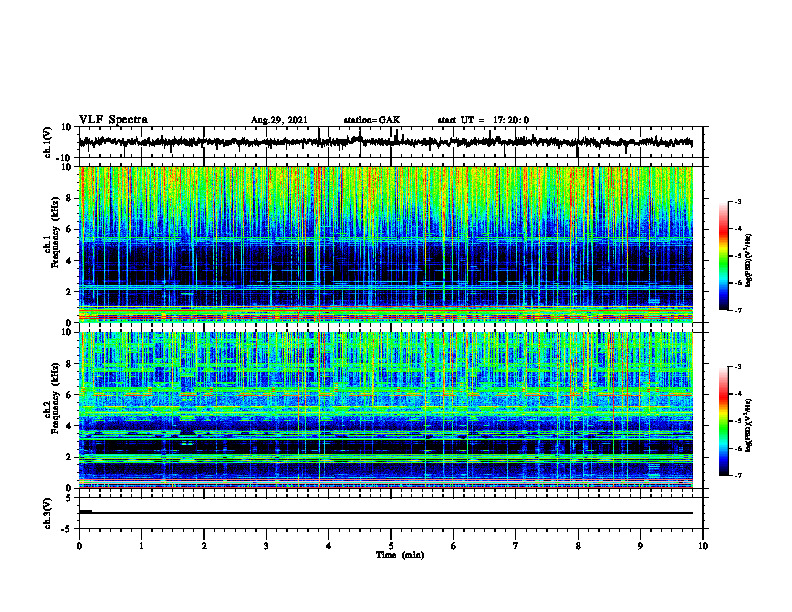Click time axis tick label "2"
The height and width of the screenshot is (612, 792).
pos(204,546)
